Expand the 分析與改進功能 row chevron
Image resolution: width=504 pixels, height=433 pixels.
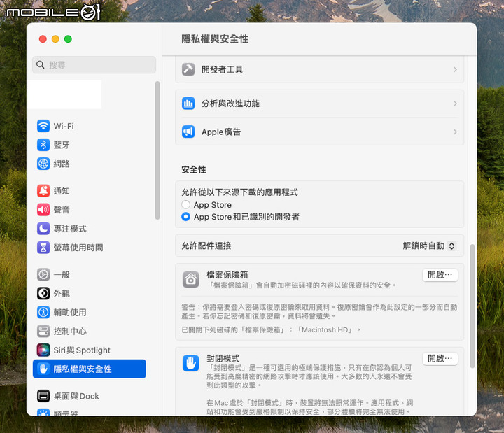click(455, 104)
